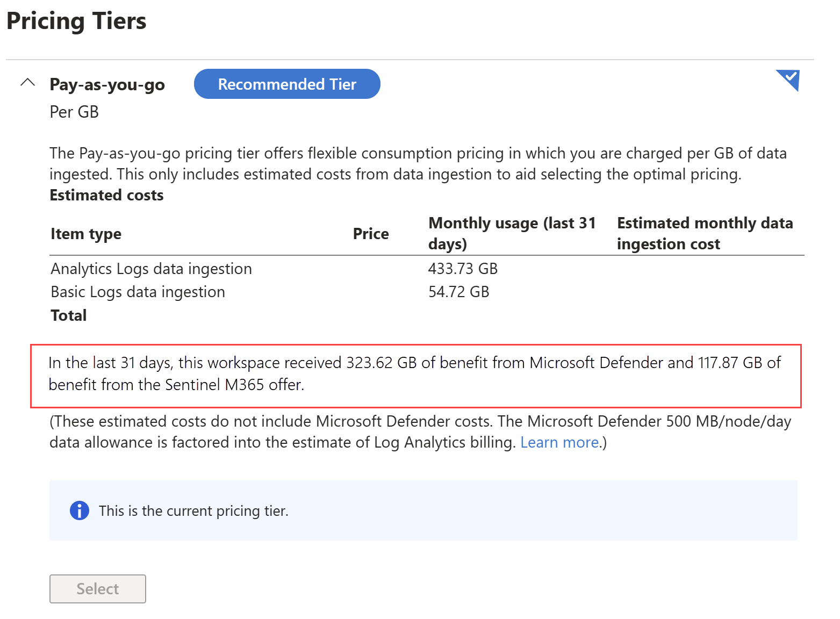The width and height of the screenshot is (840, 619).
Task: Click the Total row label
Action: (69, 315)
